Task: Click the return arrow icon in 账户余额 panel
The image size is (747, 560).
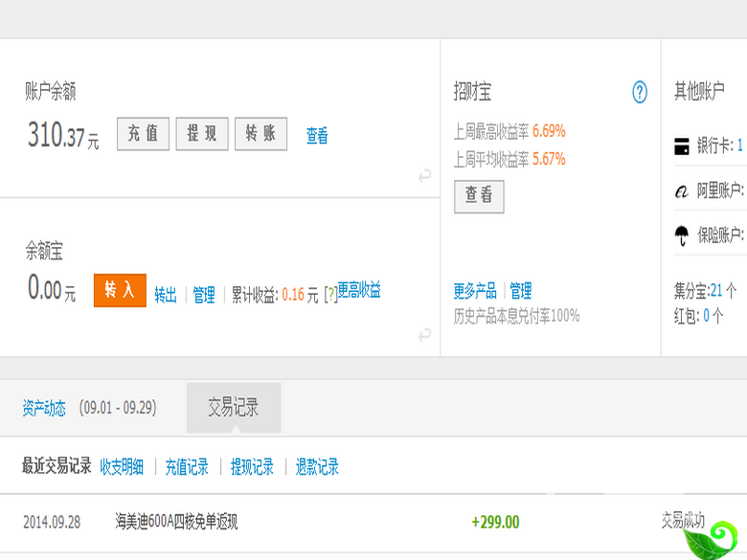Action: pos(424,175)
